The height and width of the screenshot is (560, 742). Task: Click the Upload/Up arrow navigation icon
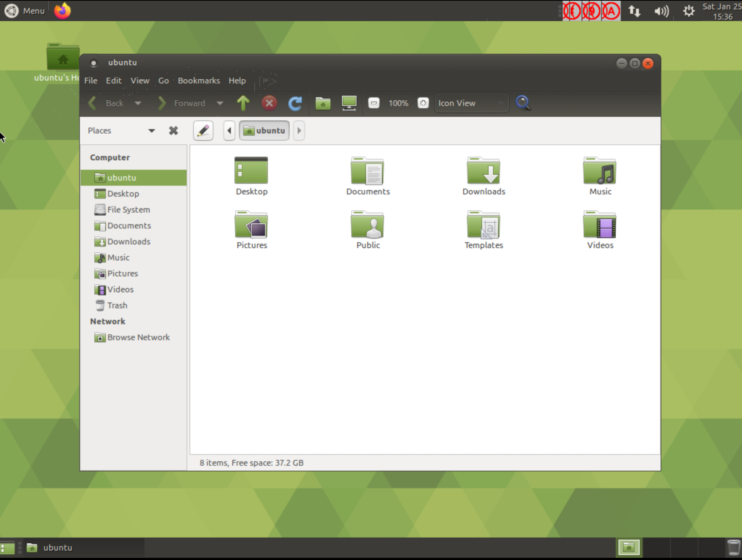242,103
